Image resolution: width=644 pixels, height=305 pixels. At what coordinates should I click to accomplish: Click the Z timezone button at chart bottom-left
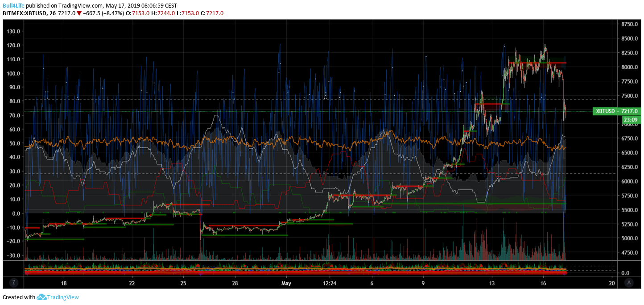pos(14,282)
